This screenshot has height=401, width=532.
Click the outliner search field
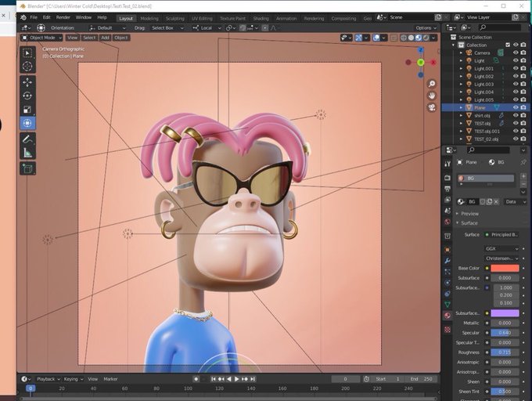(499, 27)
